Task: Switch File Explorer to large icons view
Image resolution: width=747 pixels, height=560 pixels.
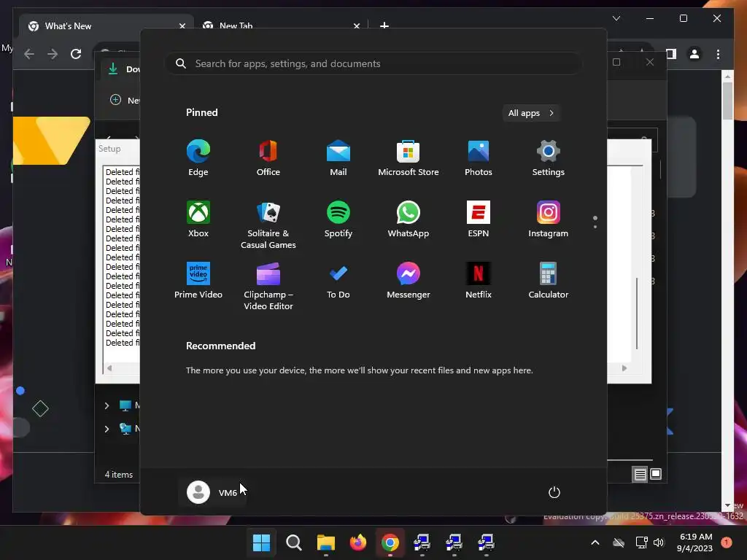Action: point(656,474)
